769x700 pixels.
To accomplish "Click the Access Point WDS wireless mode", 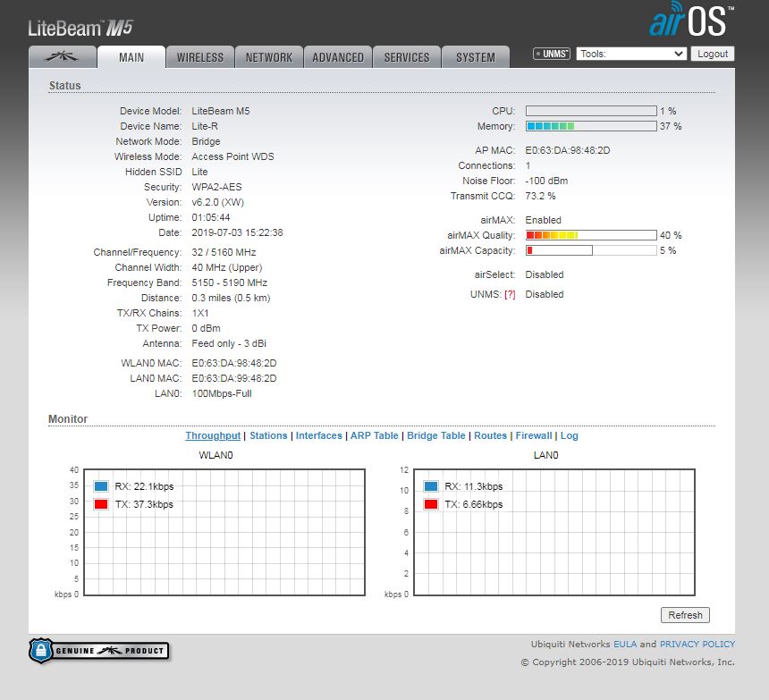I will 233,156.
